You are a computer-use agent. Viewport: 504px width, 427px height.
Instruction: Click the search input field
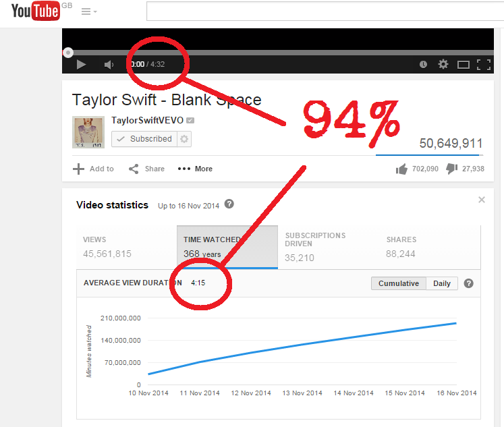pos(325,11)
